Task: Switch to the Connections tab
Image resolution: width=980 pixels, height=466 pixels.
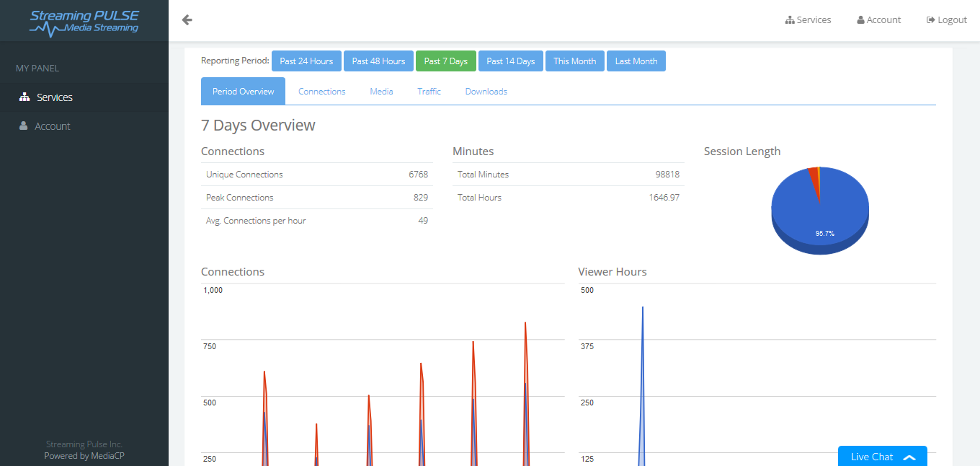Action: pyautogui.click(x=322, y=92)
